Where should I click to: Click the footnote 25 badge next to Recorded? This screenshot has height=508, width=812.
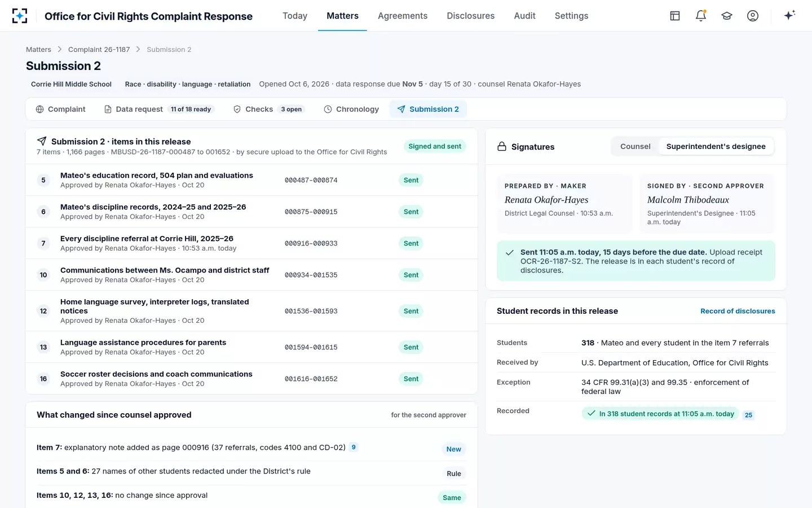pos(748,415)
